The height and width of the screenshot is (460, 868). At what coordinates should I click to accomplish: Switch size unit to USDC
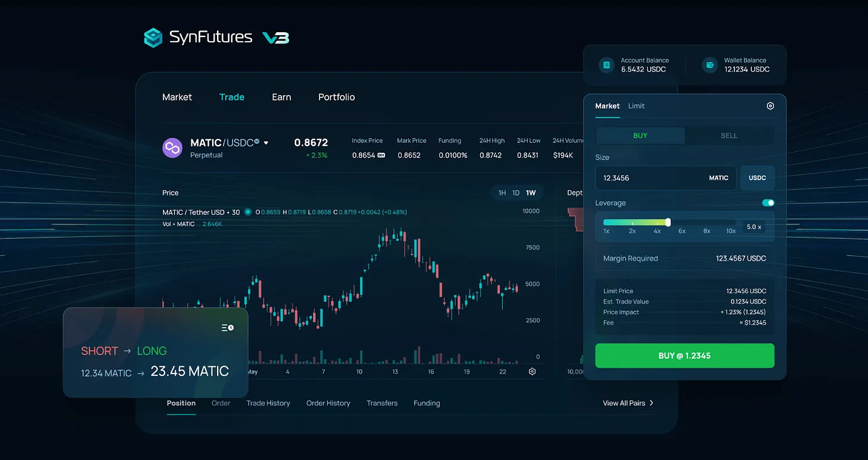tap(757, 178)
